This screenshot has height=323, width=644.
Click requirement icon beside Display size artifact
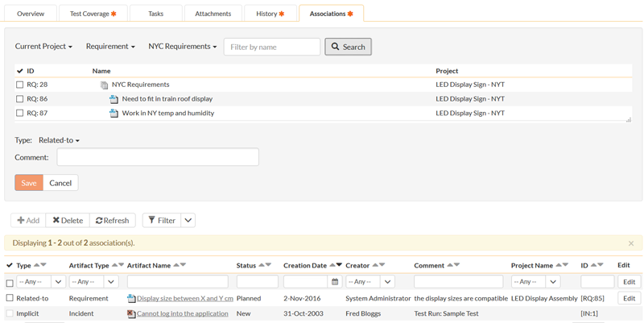tap(131, 298)
